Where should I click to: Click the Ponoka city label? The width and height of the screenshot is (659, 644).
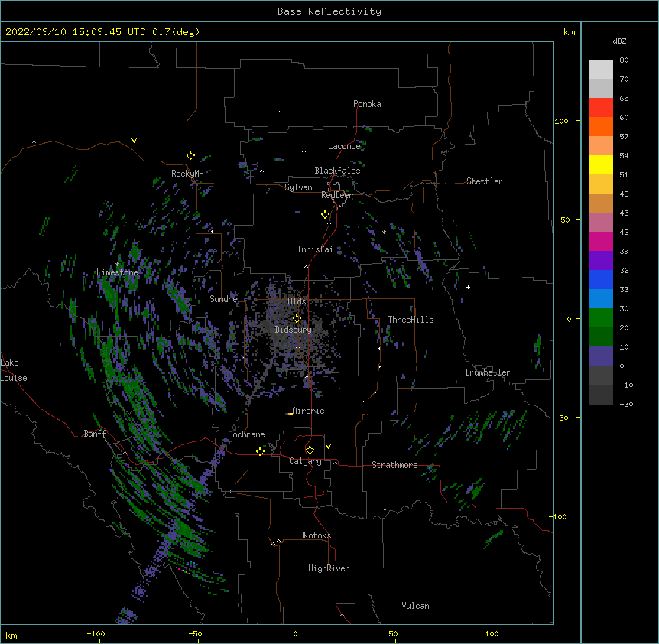367,104
